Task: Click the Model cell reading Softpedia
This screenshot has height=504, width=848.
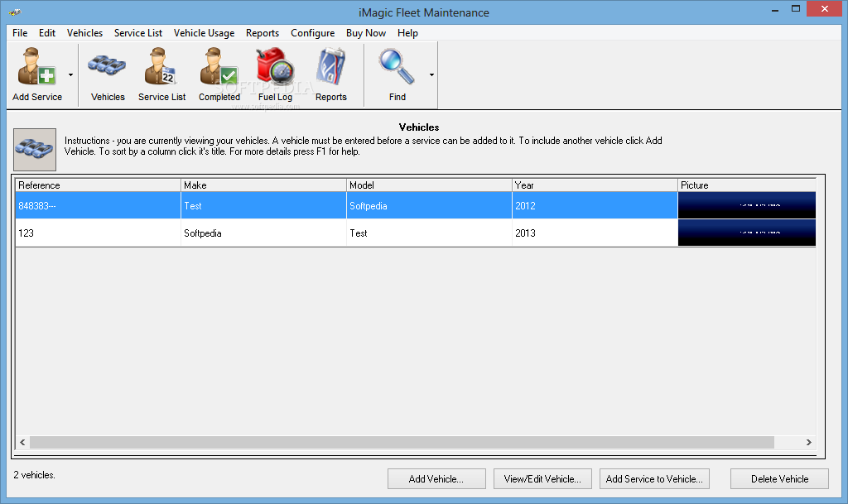Action: click(x=430, y=205)
